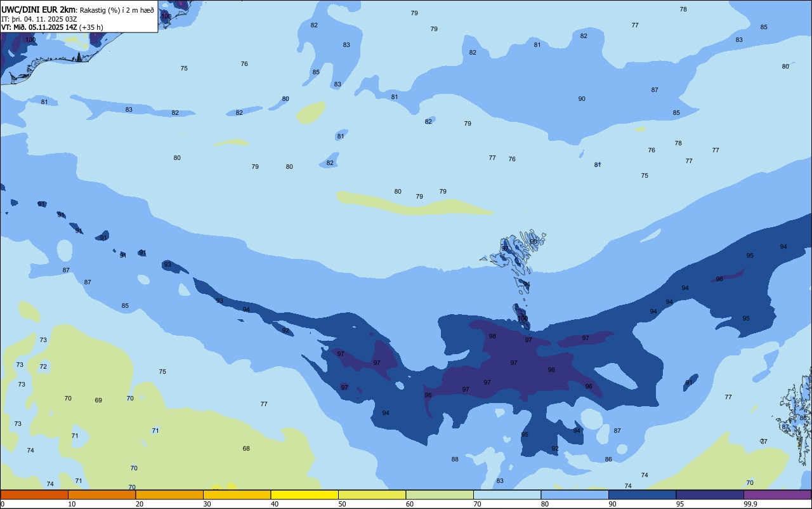Select the 'IT: þri. 04. 11. 2025 03Z' line
The image size is (812, 509).
click(x=39, y=18)
